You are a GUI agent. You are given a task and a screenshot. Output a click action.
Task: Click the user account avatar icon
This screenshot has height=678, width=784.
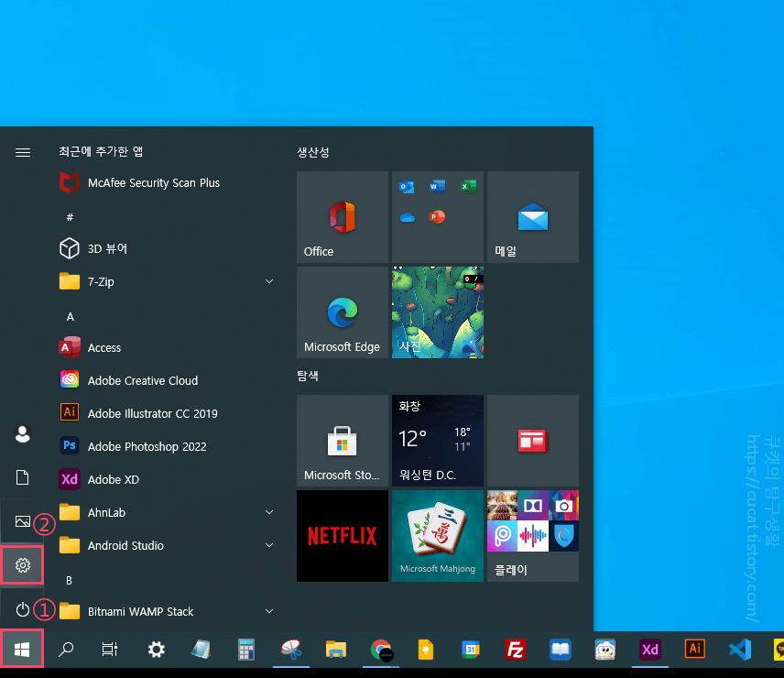coord(23,434)
